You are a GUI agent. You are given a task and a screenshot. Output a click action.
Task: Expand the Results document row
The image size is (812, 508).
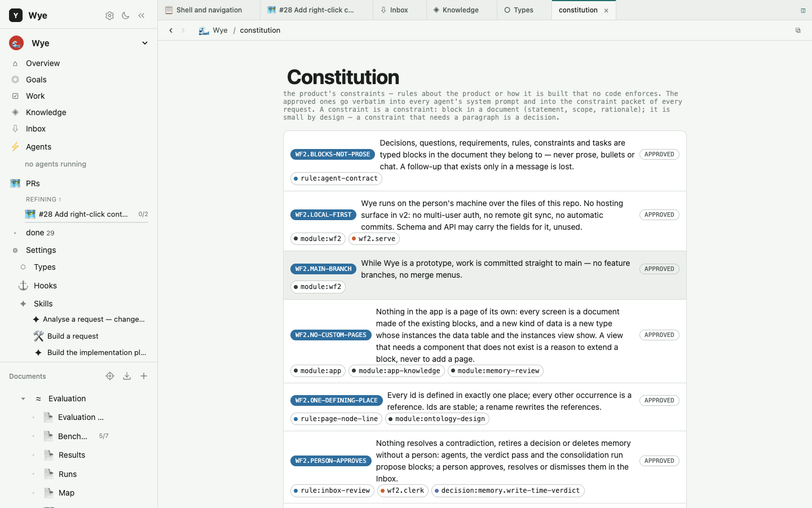click(x=33, y=455)
